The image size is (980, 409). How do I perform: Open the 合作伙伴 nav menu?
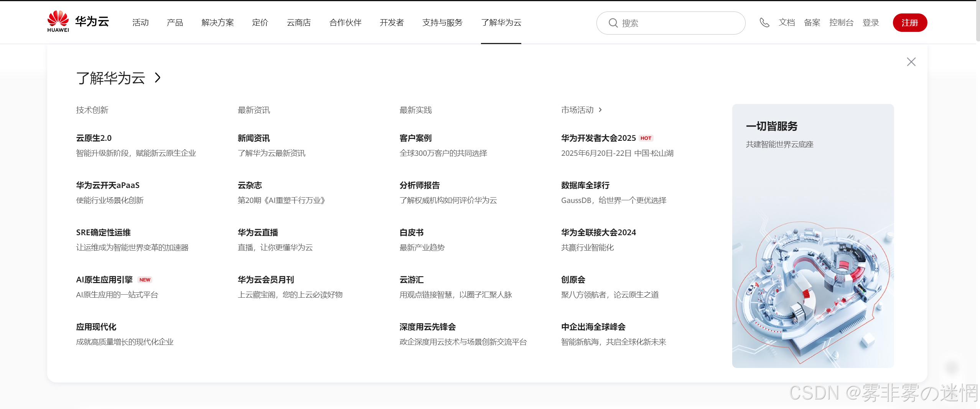coord(345,23)
